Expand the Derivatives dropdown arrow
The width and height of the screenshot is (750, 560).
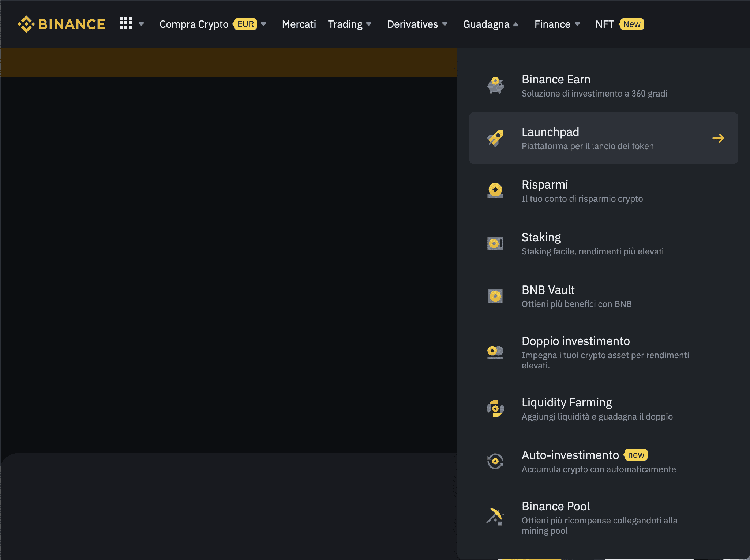click(x=445, y=24)
